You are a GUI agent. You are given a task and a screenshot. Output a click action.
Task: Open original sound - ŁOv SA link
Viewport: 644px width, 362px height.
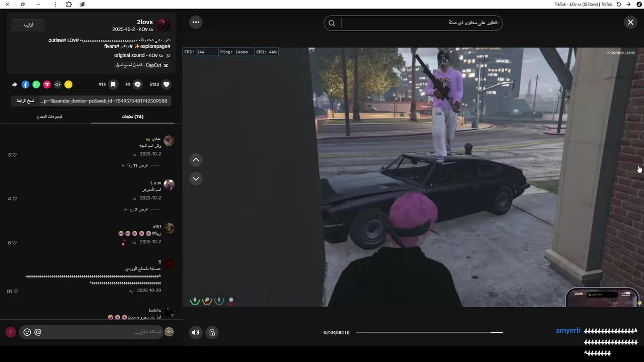[138, 55]
